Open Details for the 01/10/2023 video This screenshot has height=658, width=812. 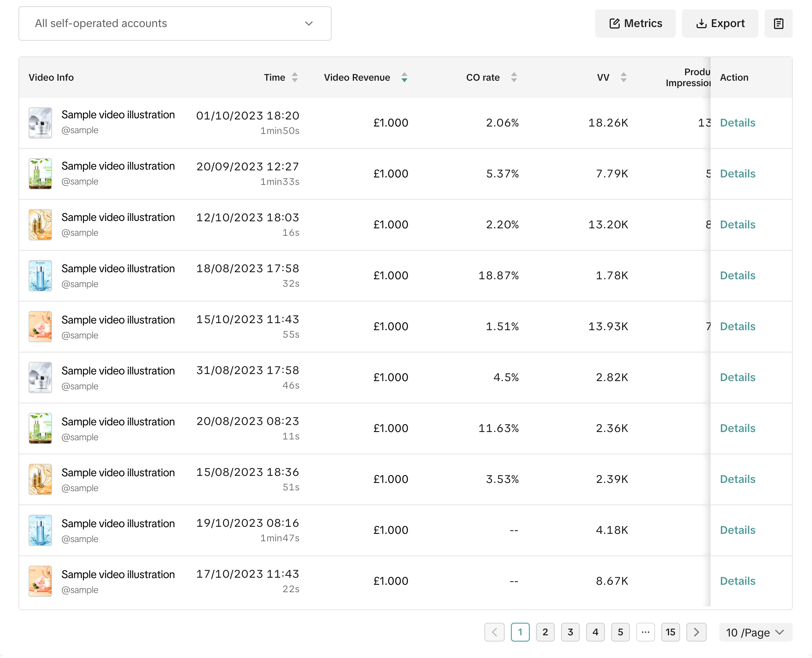[x=737, y=123]
